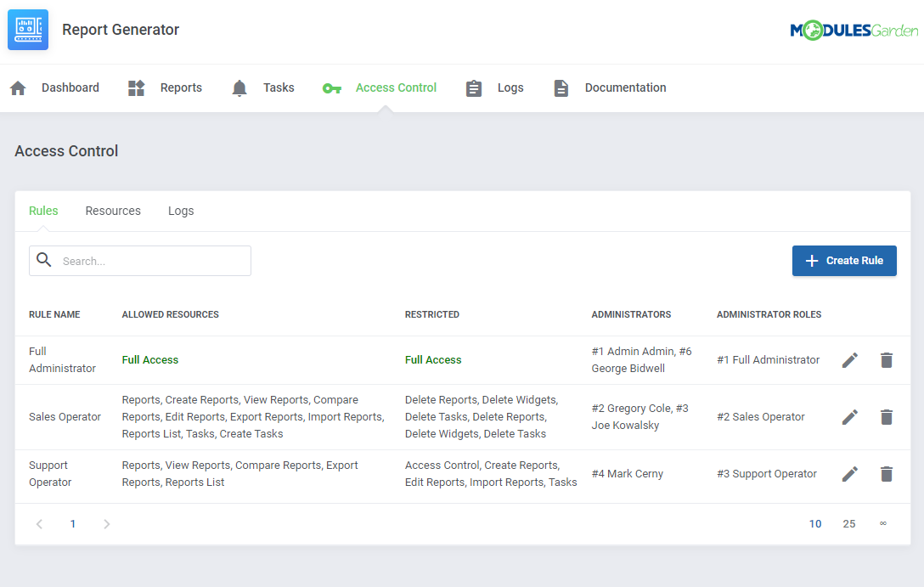Show 10 entries per page
Screen dimensions: 924x587
[x=815, y=524]
